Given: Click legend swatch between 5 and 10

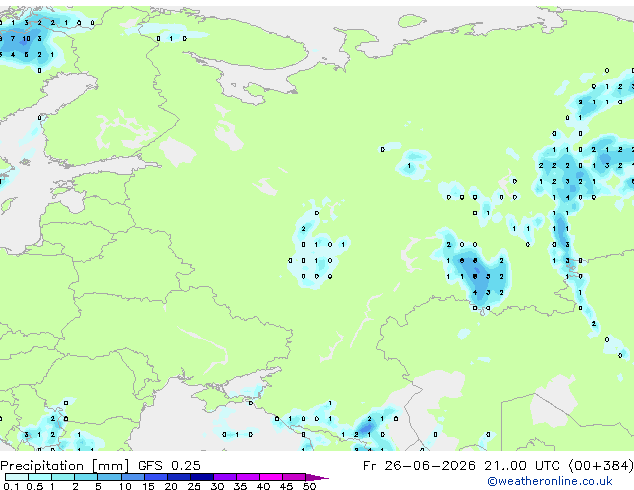Looking at the screenshot, I should (109, 477).
